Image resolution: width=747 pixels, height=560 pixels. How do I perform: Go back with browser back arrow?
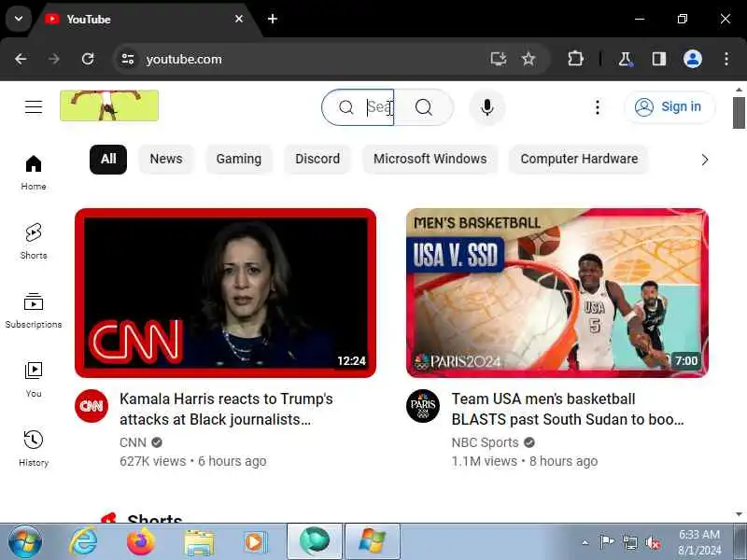(x=21, y=59)
